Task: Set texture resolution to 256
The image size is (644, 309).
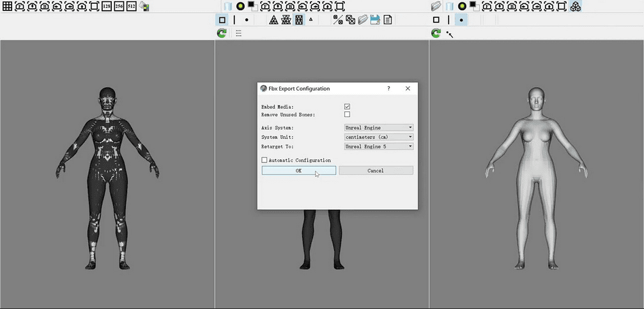Action: (119, 6)
